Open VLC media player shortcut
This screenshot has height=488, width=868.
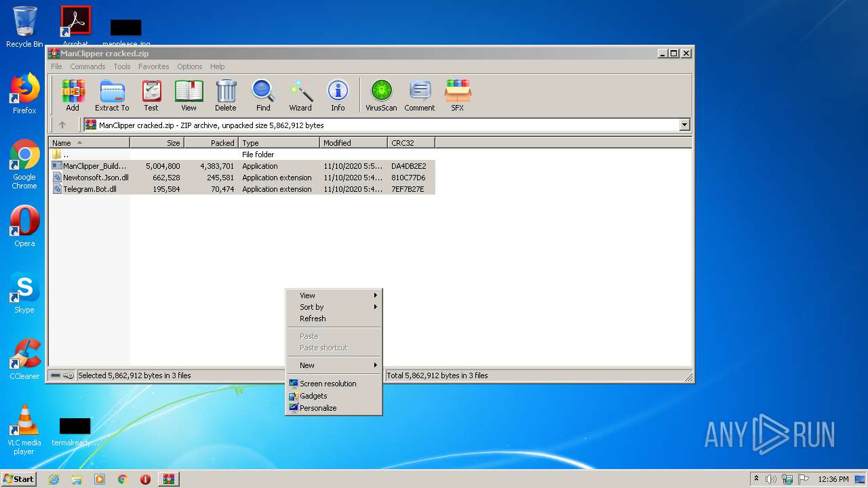(x=24, y=430)
